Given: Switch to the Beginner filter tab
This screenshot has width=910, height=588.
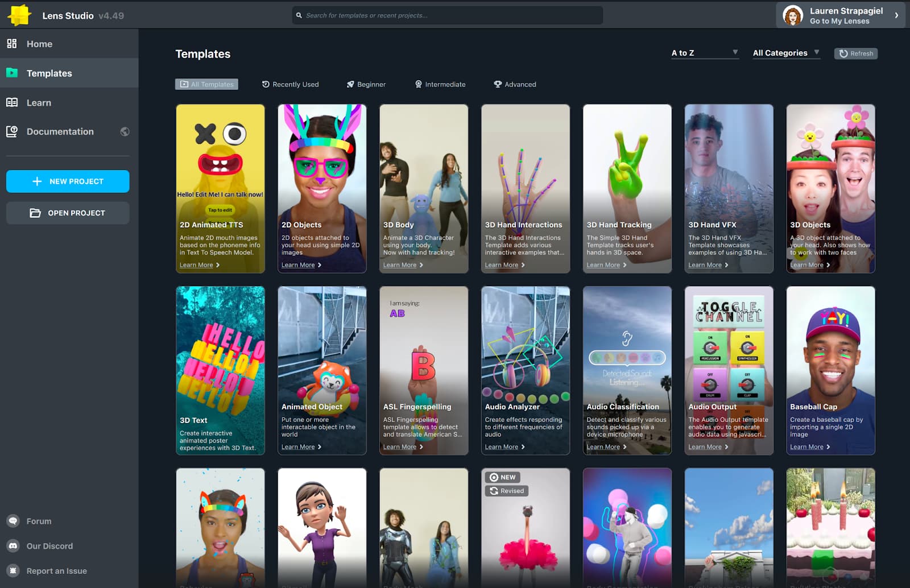Looking at the screenshot, I should click(x=366, y=84).
